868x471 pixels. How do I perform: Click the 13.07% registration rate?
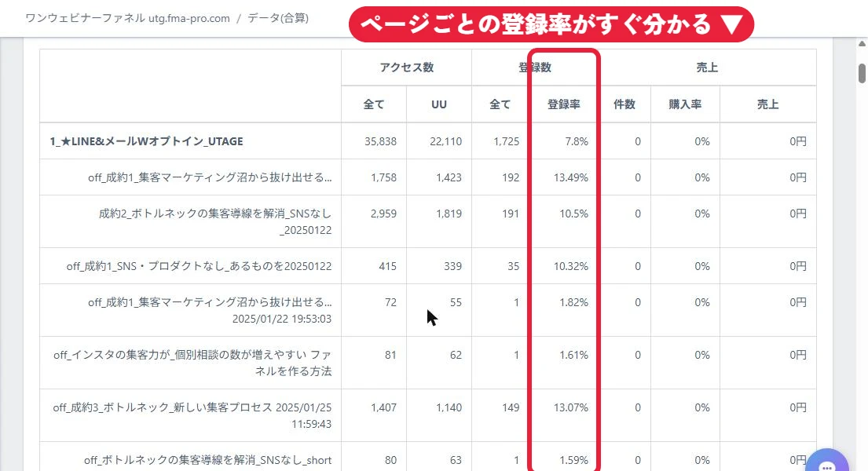(571, 407)
